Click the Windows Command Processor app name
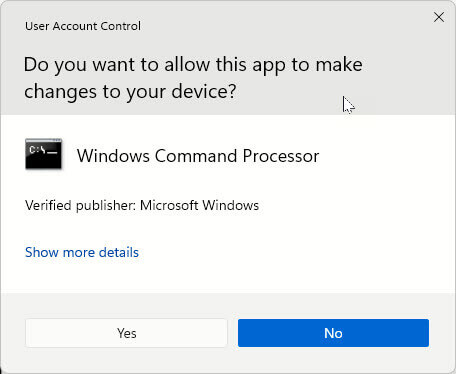The image size is (456, 374). (x=198, y=156)
